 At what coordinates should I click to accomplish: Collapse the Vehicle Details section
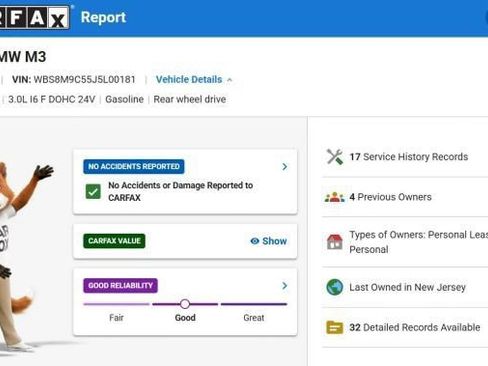click(194, 80)
